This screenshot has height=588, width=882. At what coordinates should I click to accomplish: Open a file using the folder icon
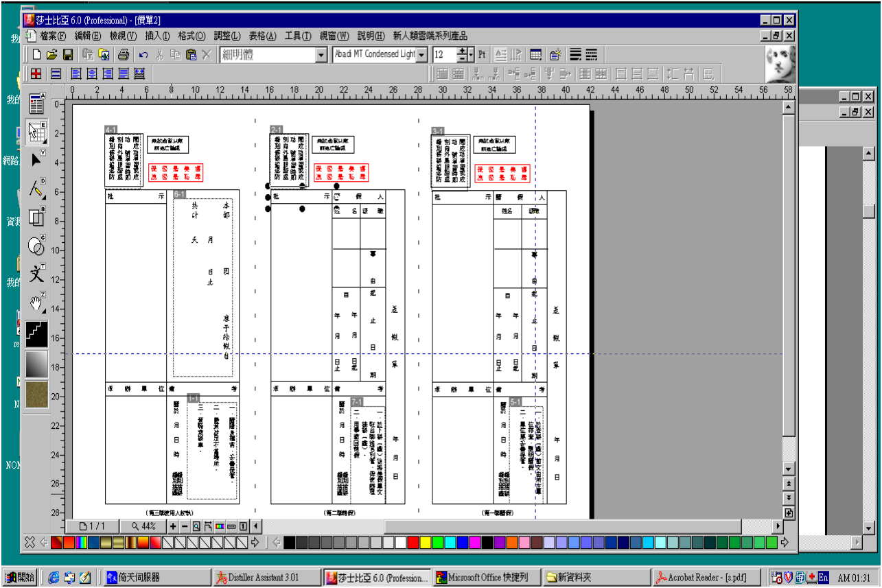(x=51, y=55)
